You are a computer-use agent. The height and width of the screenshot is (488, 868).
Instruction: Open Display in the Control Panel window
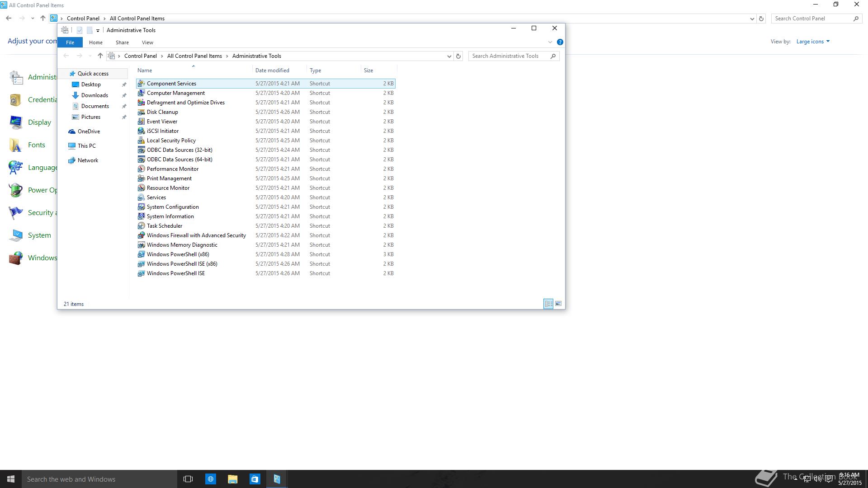tap(39, 122)
